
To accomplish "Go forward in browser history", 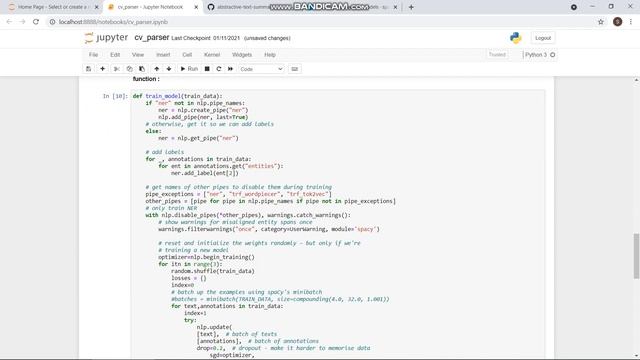I will (22, 22).
